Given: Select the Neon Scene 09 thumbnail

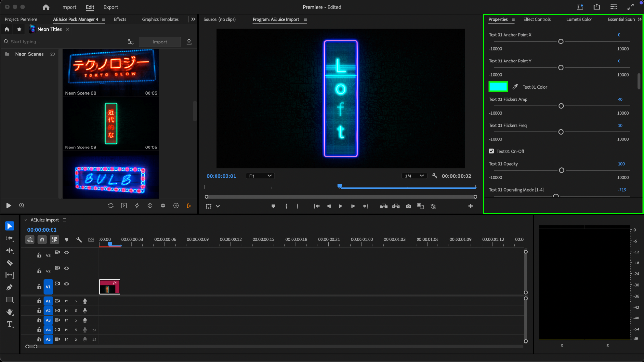Looking at the screenshot, I should pyautogui.click(x=111, y=124).
